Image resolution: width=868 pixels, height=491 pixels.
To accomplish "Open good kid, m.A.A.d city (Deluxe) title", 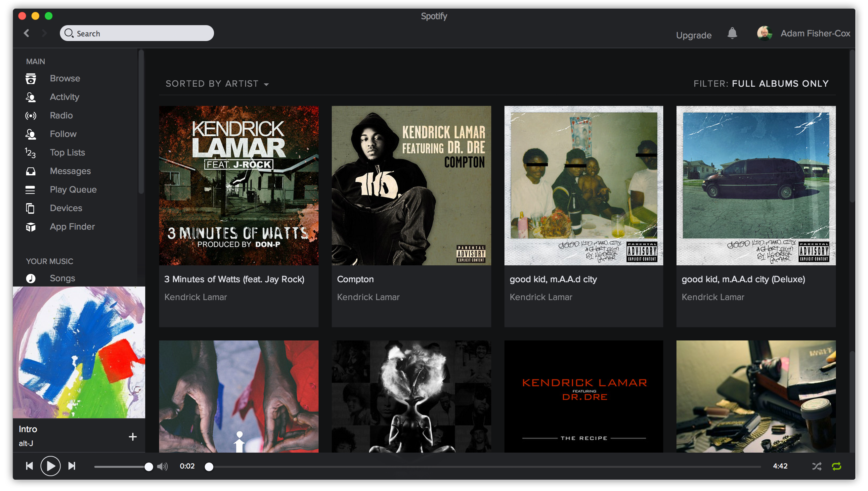I will [743, 279].
